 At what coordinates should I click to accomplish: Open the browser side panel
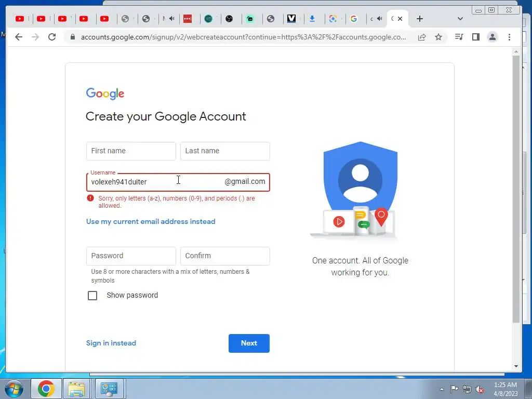(476, 37)
